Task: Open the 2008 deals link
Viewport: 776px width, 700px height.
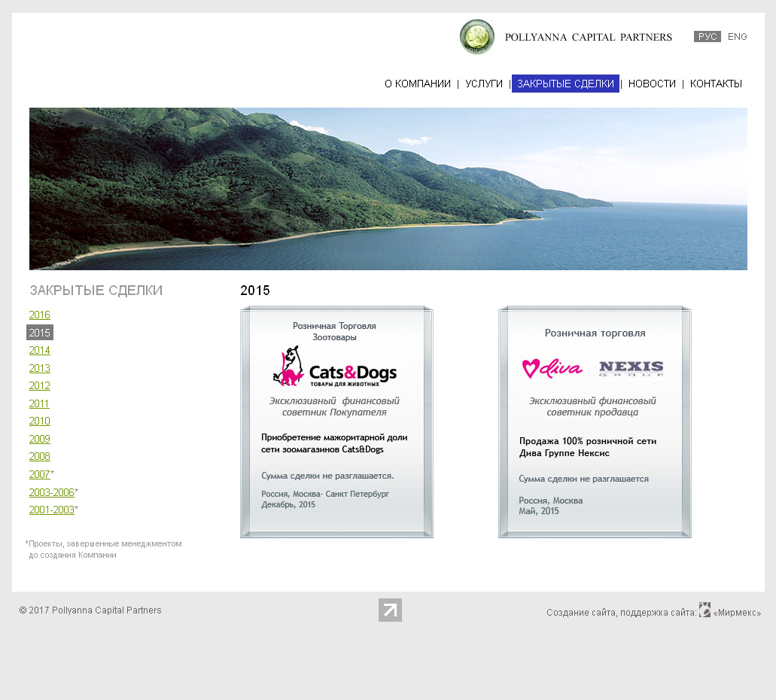Action: click(40, 456)
